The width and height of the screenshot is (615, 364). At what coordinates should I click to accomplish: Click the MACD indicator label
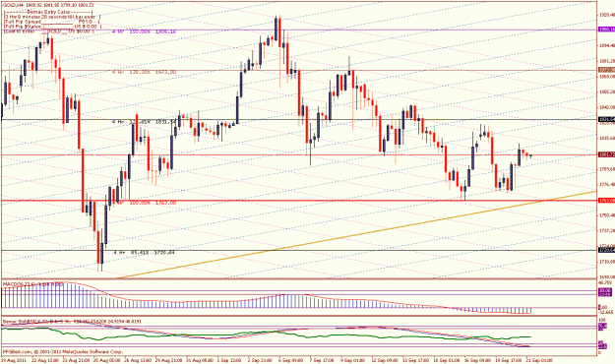pyautogui.click(x=32, y=283)
